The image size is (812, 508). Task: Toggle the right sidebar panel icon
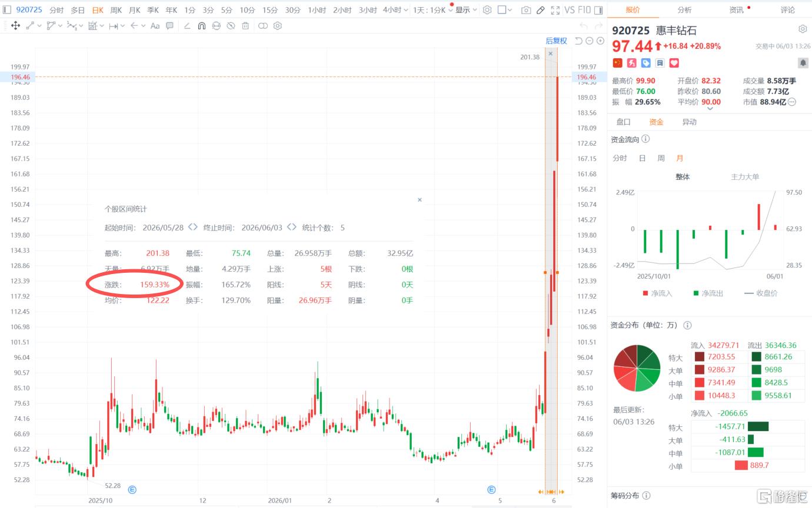coord(598,10)
